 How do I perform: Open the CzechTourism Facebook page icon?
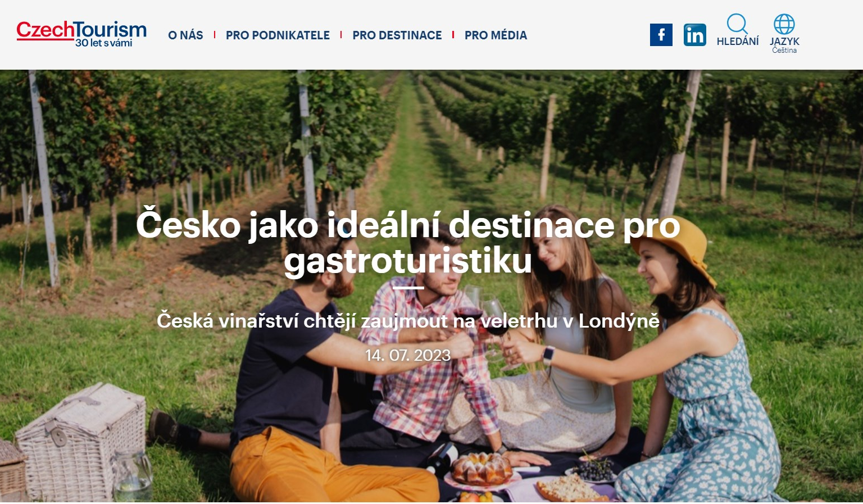(661, 35)
